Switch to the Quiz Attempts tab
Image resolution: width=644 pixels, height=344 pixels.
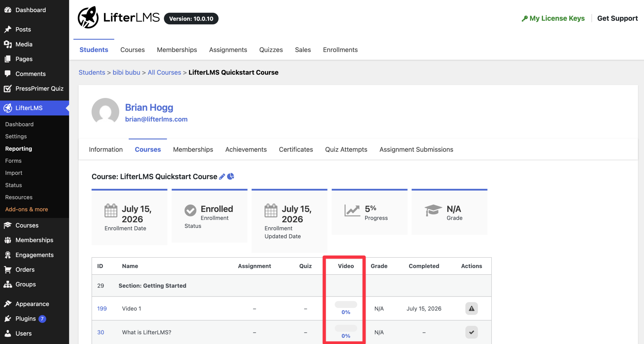[346, 149]
